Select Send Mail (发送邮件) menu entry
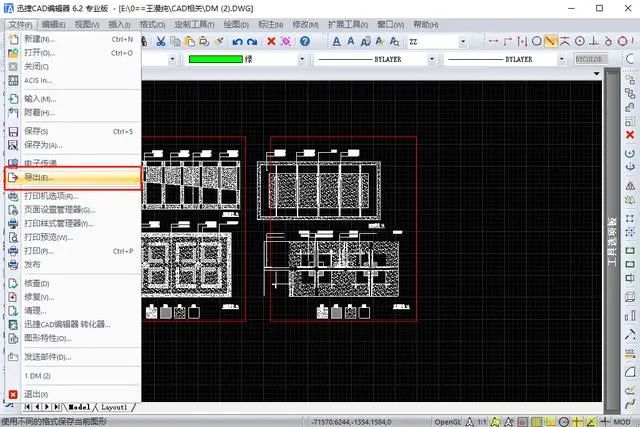640x427 pixels. (73, 357)
